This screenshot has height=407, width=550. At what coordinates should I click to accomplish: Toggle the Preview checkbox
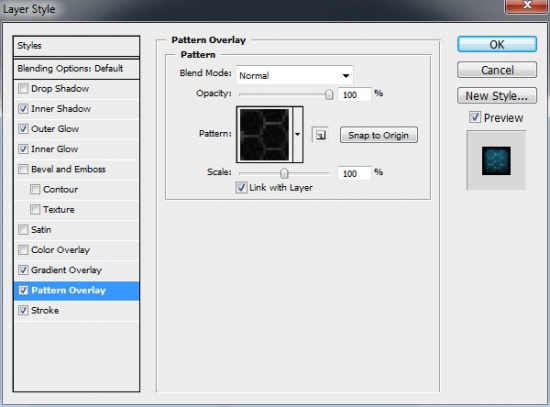pos(475,117)
